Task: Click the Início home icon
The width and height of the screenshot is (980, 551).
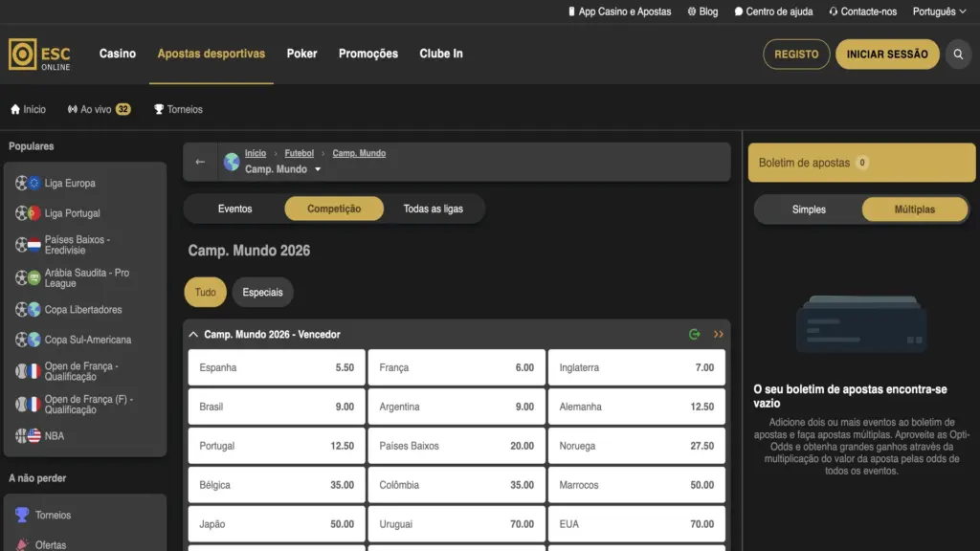Action: (15, 109)
